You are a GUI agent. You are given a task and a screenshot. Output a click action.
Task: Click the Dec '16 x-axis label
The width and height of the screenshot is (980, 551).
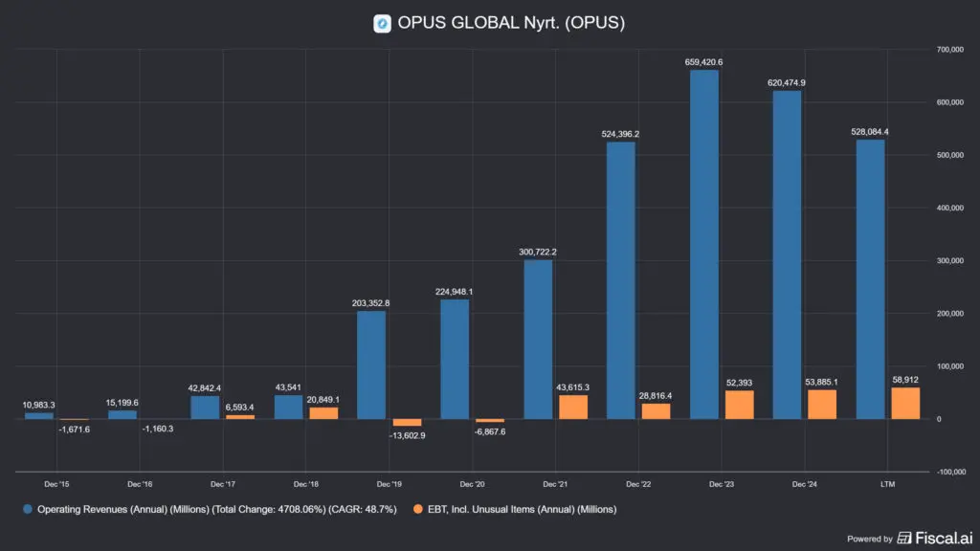tap(140, 484)
